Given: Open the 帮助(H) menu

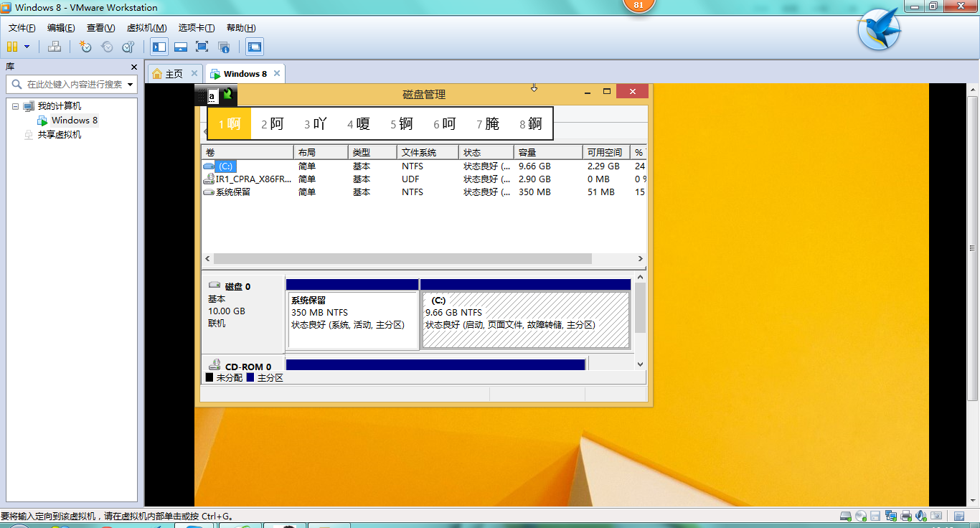Looking at the screenshot, I should [x=241, y=28].
